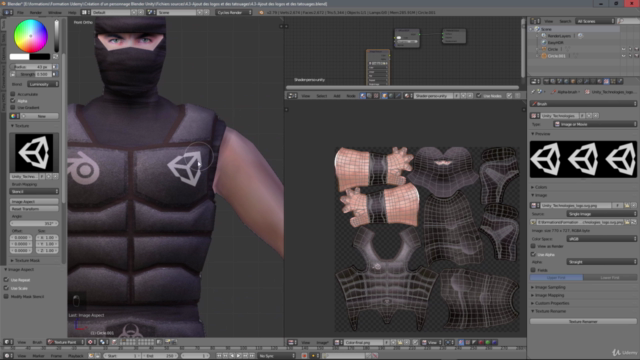640x360 pixels.
Task: Open the Help menu
Action: [x=72, y=13]
